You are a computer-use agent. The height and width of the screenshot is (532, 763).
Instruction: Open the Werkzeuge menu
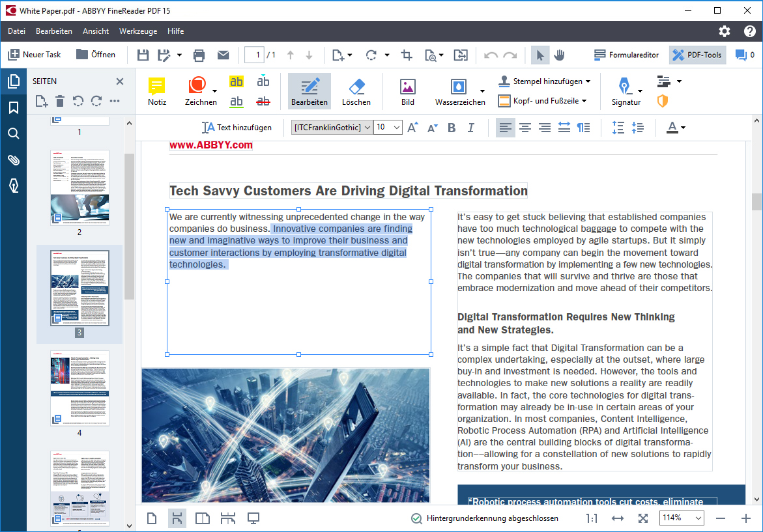[138, 31]
